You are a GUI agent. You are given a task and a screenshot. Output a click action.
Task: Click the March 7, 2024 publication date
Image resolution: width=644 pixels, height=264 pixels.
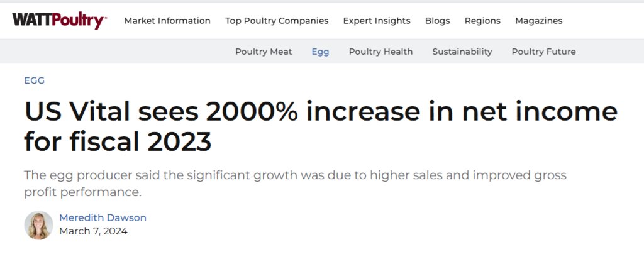point(93,231)
